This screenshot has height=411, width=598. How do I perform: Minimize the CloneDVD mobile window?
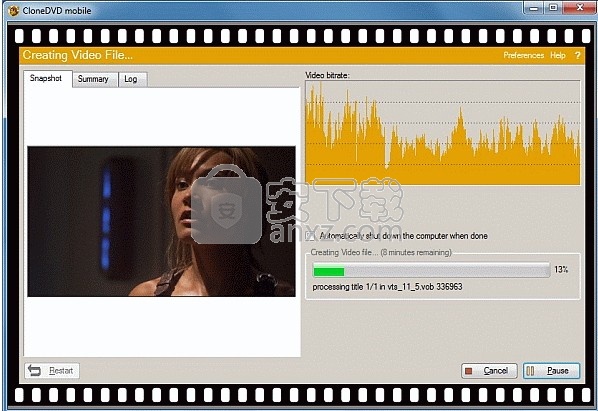point(534,8)
